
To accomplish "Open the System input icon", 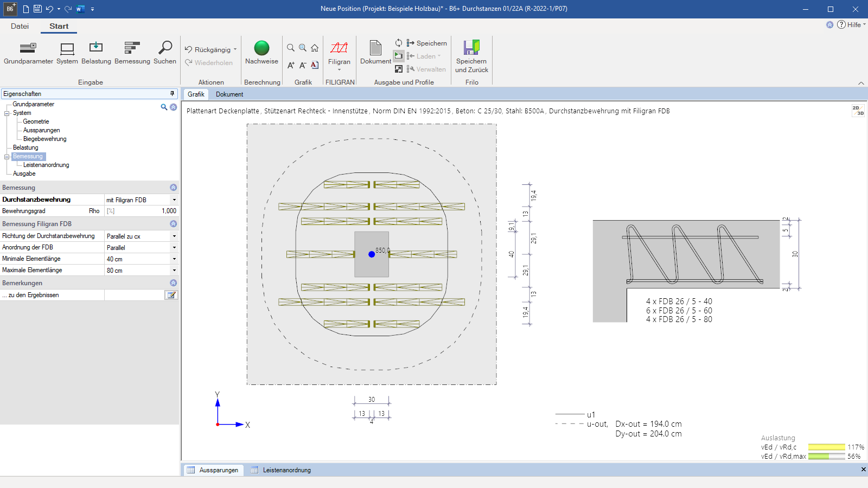I will point(67,48).
